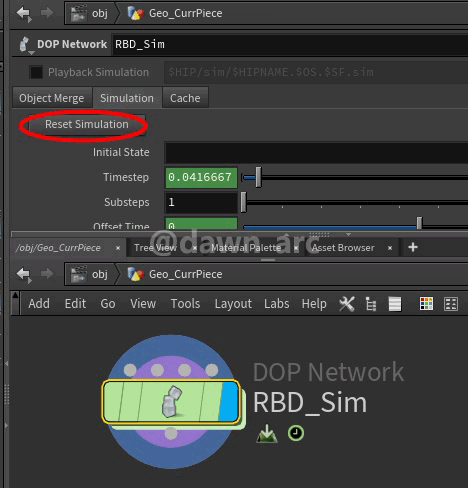Switch to the Cache tab

point(185,98)
